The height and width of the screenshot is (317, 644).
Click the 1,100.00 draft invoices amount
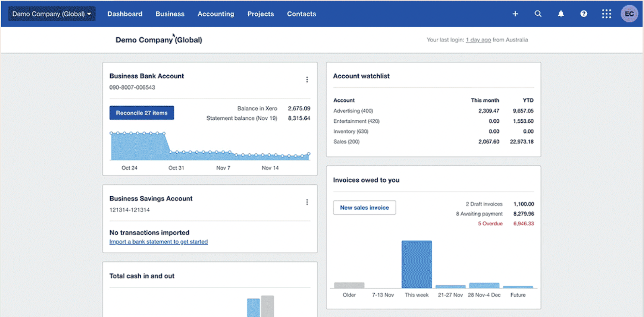click(x=524, y=204)
